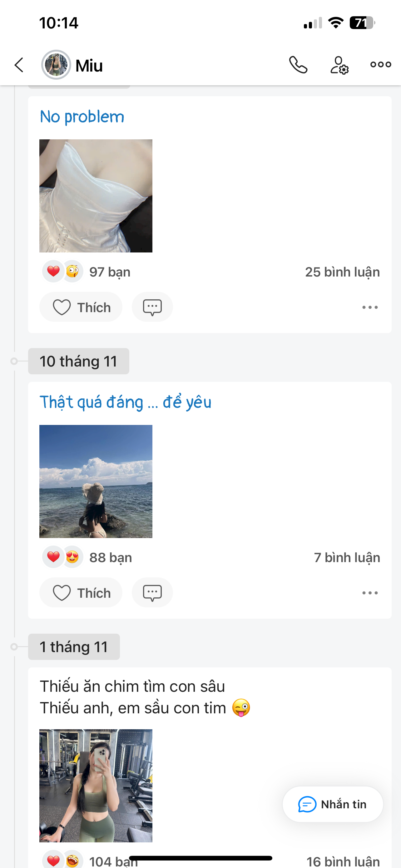Viewport: 401px width, 868px height.
Task: Tap the back arrow in the header
Action: [19, 65]
